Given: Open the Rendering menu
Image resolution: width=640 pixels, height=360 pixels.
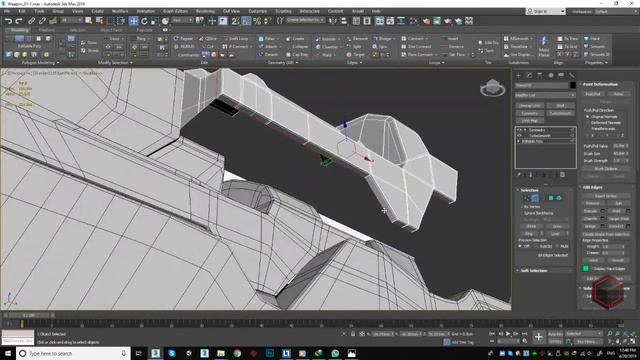Looking at the screenshot, I should [x=205, y=11].
